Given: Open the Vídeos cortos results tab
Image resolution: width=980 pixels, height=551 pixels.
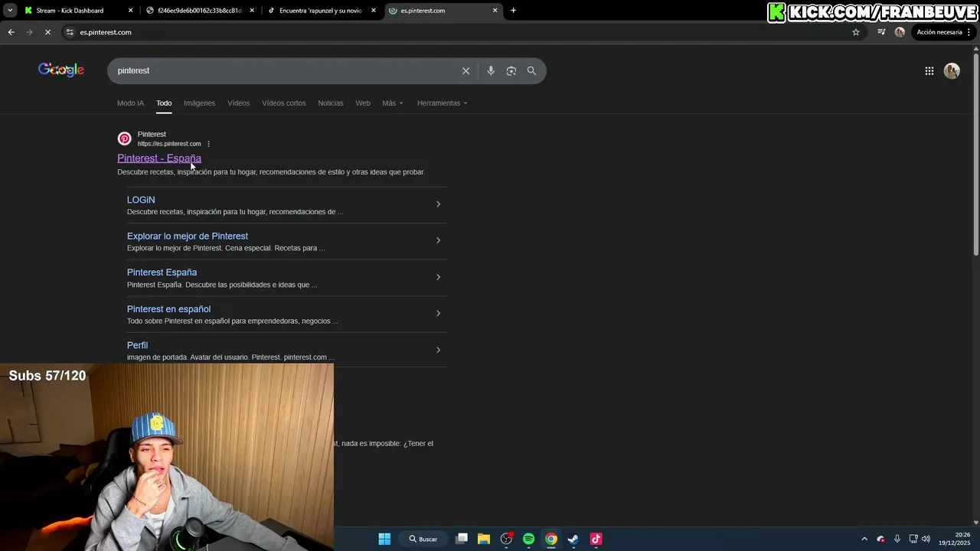Looking at the screenshot, I should 283,103.
